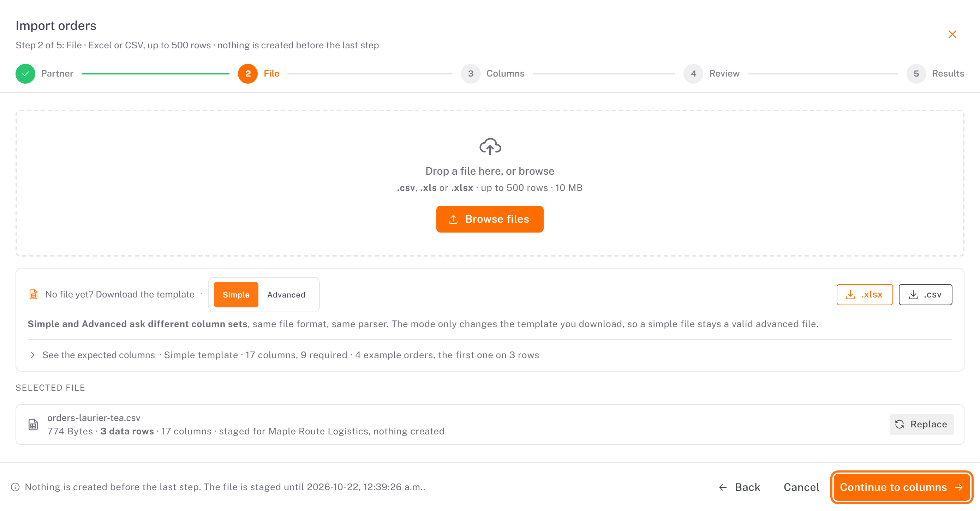Screen dimensions: 980x511
Task: Click step 5 Results circle icon
Action: point(916,73)
